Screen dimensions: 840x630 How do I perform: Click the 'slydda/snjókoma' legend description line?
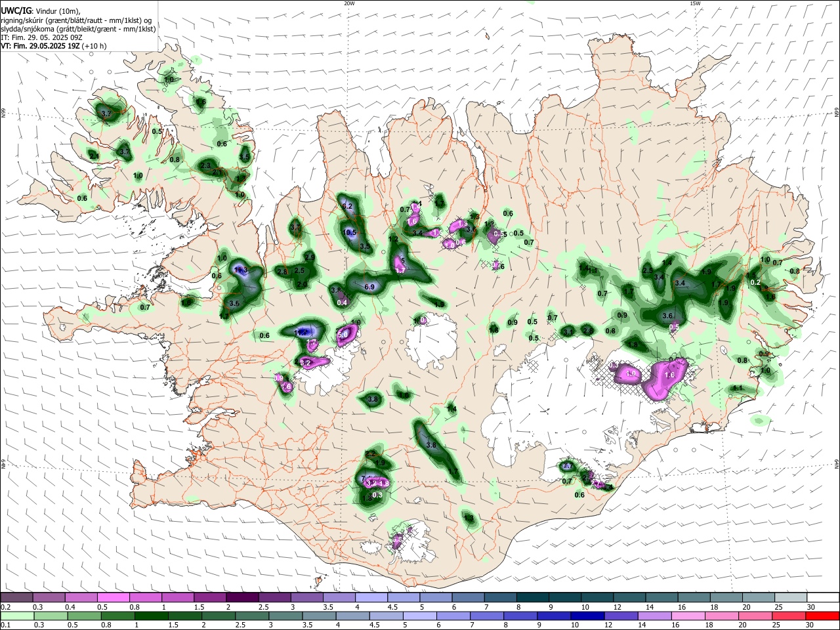[78, 29]
